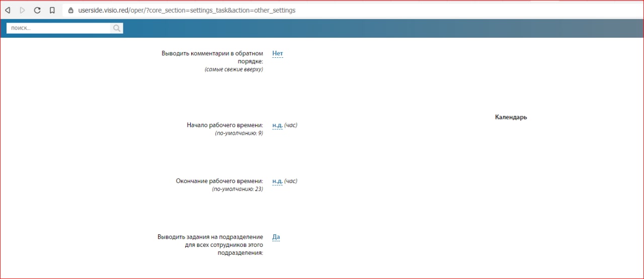Click the label 'Выводить комментарии в обратном порядке'
This screenshot has height=279, width=644.
coord(212,57)
